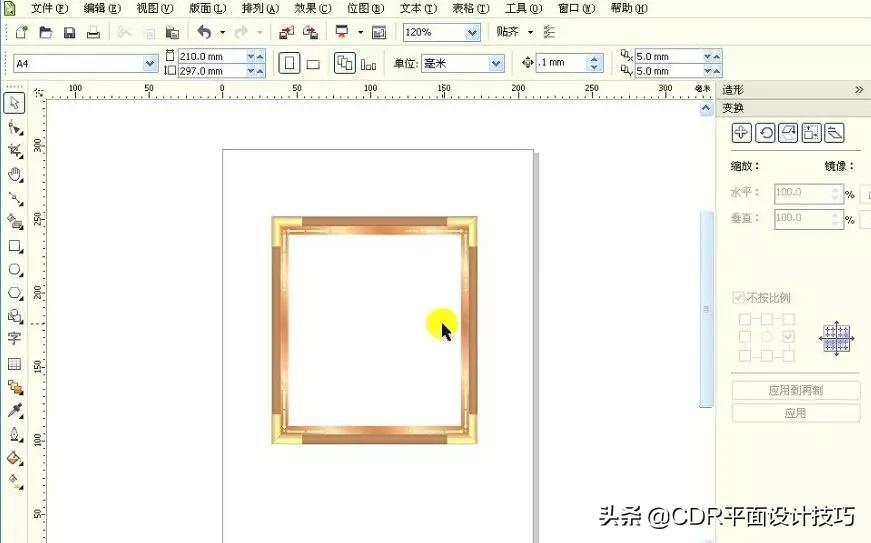The height and width of the screenshot is (543, 871).
Task: Open the 120% zoom level dropdown
Action: (x=472, y=33)
